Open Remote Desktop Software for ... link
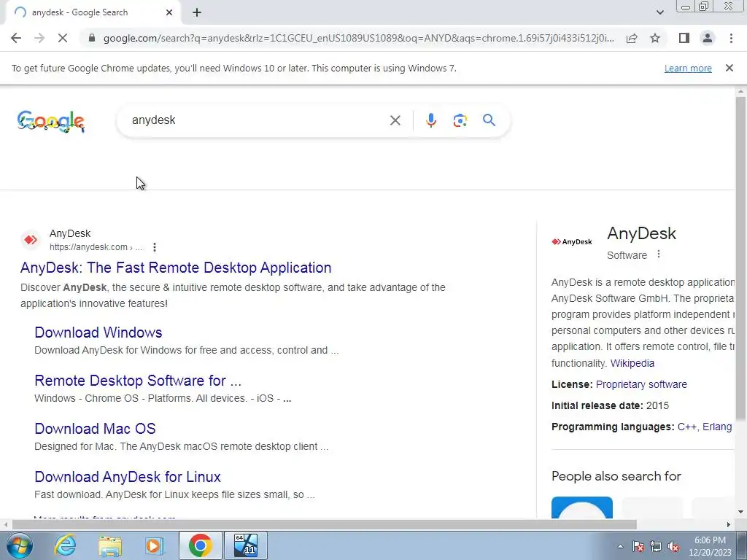The height and width of the screenshot is (560, 747). coord(138,381)
